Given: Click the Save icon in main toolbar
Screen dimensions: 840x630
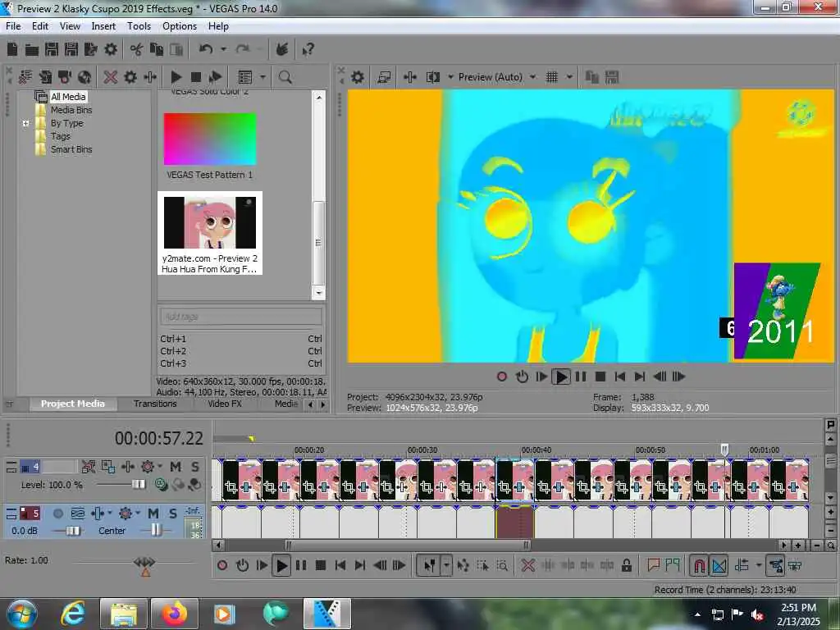Looking at the screenshot, I should click(52, 50).
